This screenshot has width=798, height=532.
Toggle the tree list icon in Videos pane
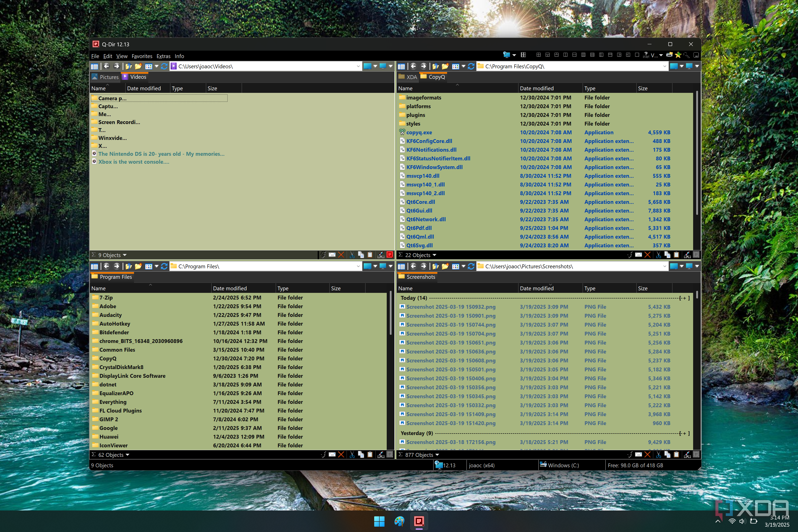(95, 66)
